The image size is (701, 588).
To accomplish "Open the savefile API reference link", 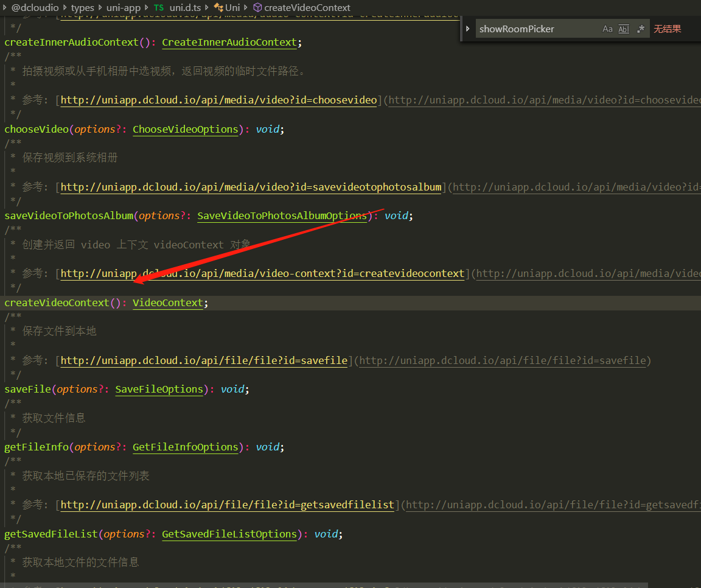I will tap(204, 361).
